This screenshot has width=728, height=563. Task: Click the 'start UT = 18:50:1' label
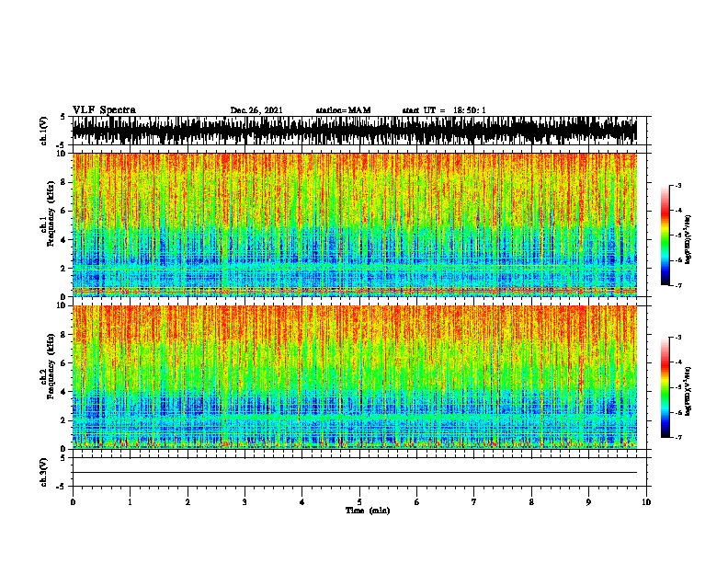(444, 110)
